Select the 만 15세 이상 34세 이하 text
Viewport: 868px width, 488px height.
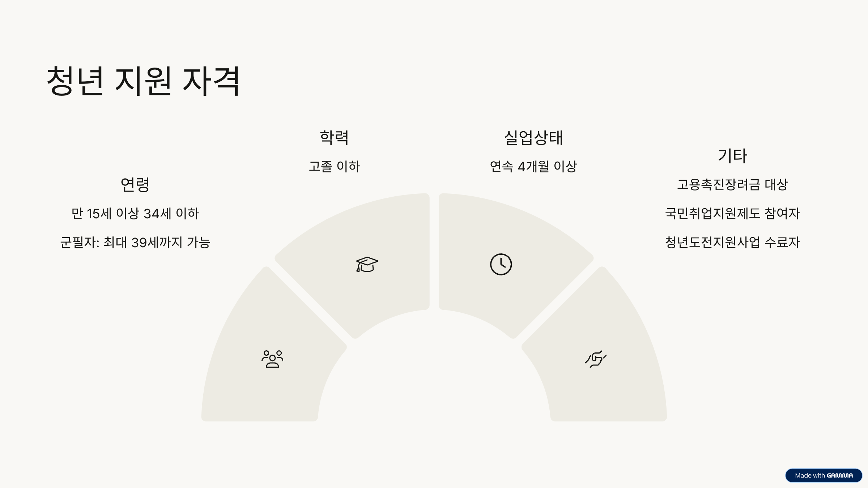coord(135,213)
